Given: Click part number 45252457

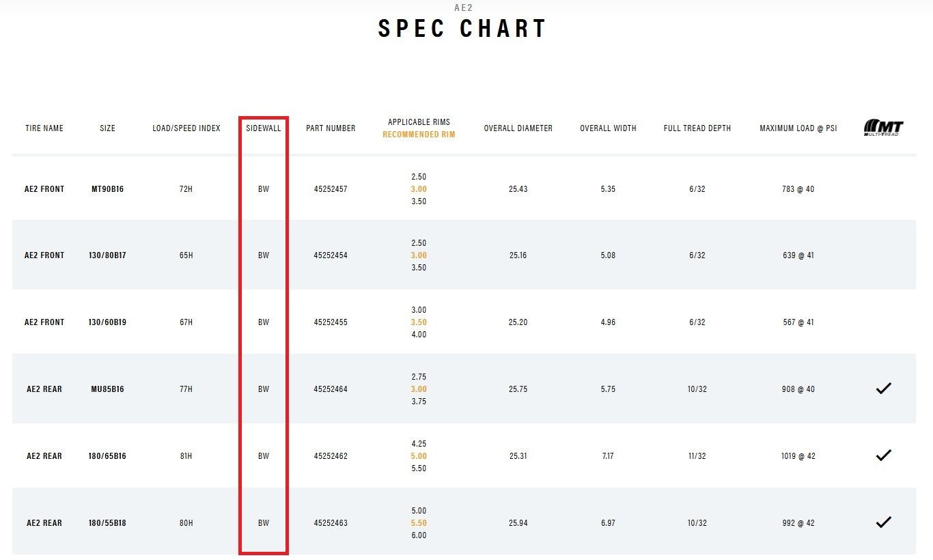Looking at the screenshot, I should click(x=331, y=189).
